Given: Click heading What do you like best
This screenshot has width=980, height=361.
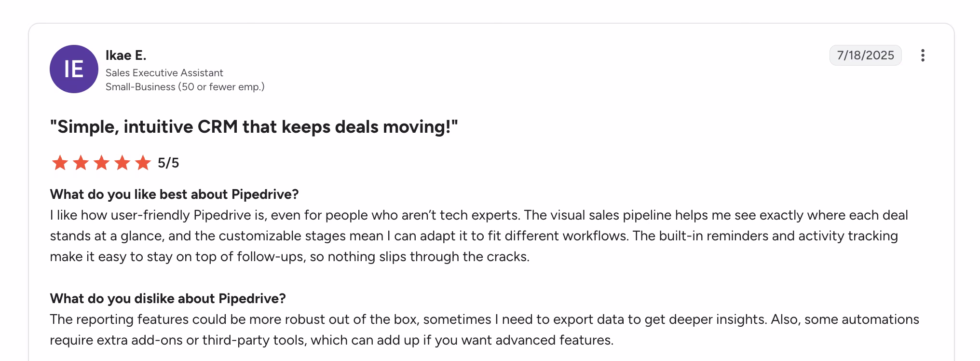Looking at the screenshot, I should [175, 194].
